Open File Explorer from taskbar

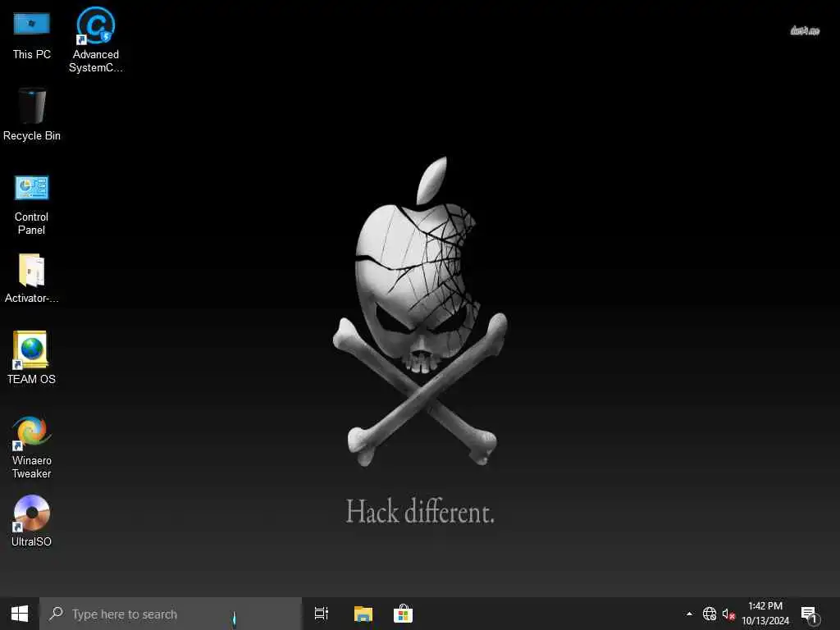(363, 614)
